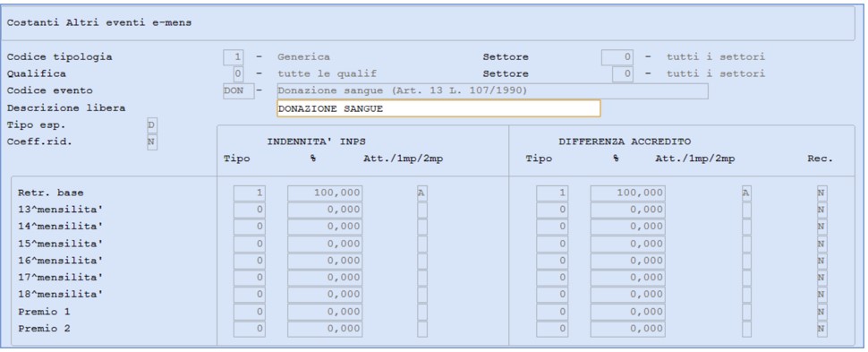
Task: Click Premio 1 Differenza Accredito Tipo field
Action: (x=552, y=312)
